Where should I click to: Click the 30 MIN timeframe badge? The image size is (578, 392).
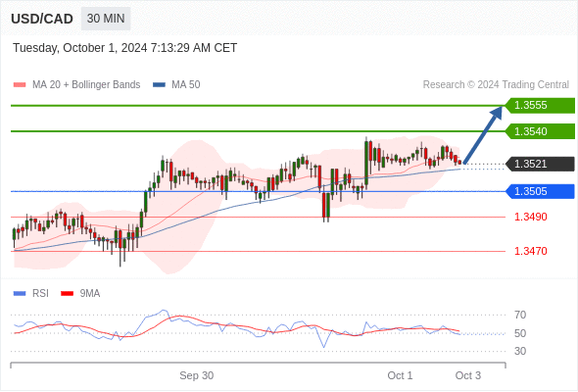pyautogui.click(x=106, y=19)
